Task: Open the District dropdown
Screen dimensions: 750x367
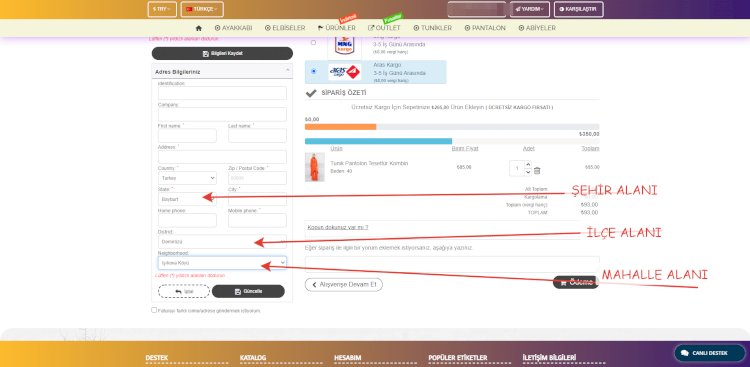Action: 222,242
